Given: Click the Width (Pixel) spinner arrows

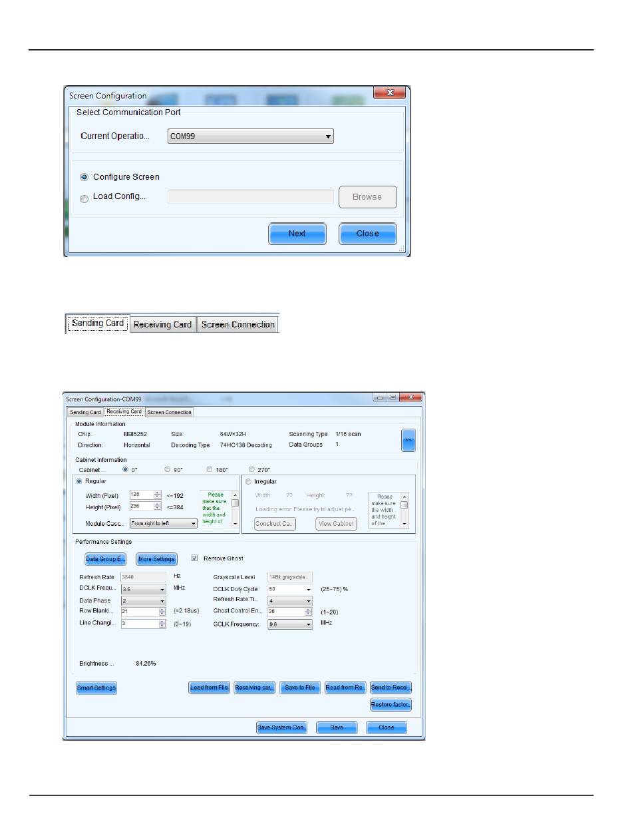Looking at the screenshot, I should click(x=158, y=495).
